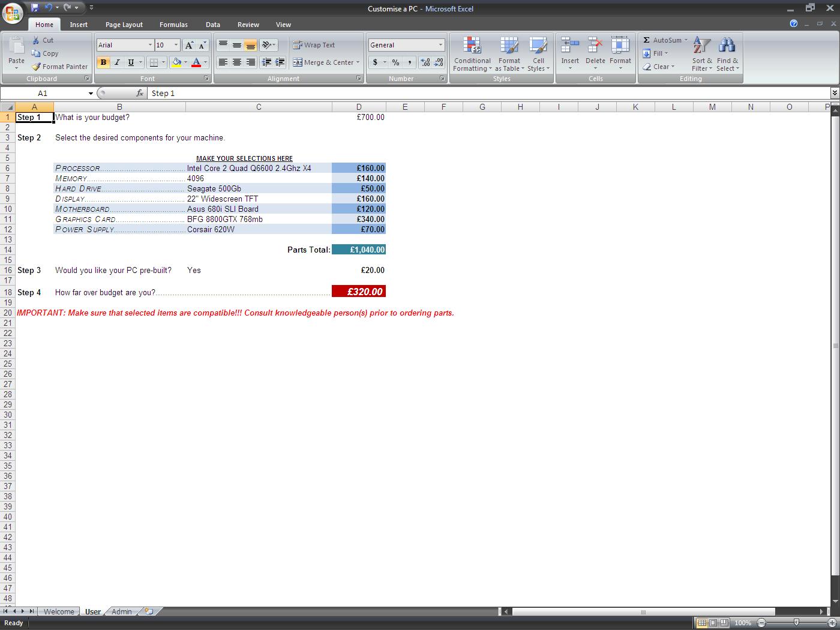
Task: Toggle align text left
Action: (x=223, y=62)
